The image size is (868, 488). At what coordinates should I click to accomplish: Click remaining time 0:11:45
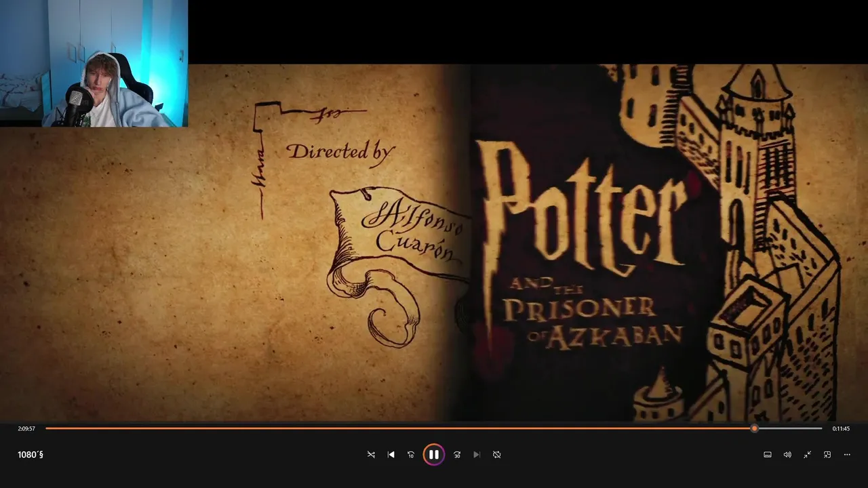click(x=841, y=428)
